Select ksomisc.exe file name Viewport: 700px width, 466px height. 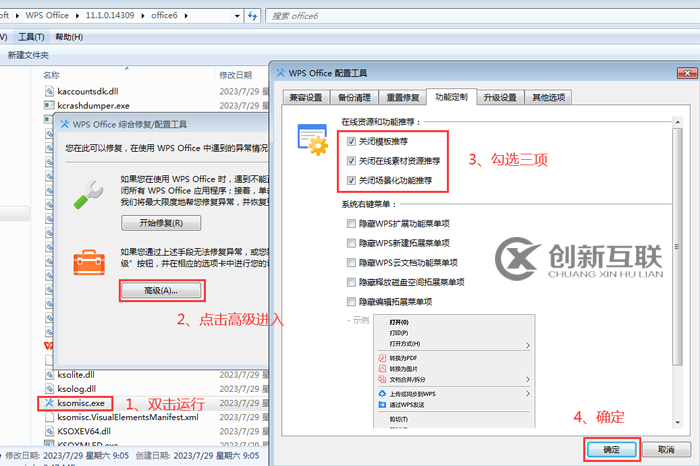pyautogui.click(x=81, y=403)
